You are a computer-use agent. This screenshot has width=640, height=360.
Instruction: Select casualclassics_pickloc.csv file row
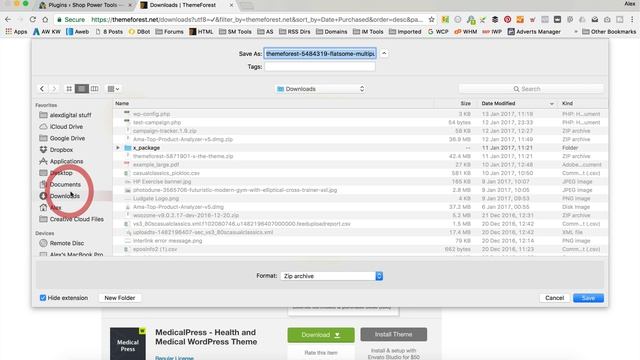click(360, 173)
